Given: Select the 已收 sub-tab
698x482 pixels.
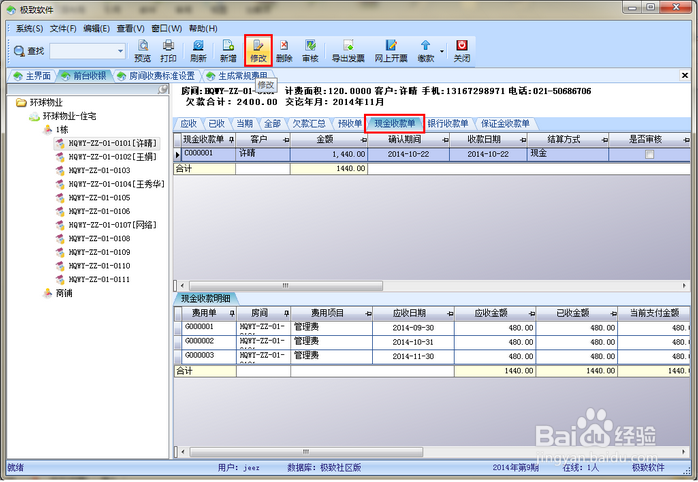Looking at the screenshot, I should point(217,123).
